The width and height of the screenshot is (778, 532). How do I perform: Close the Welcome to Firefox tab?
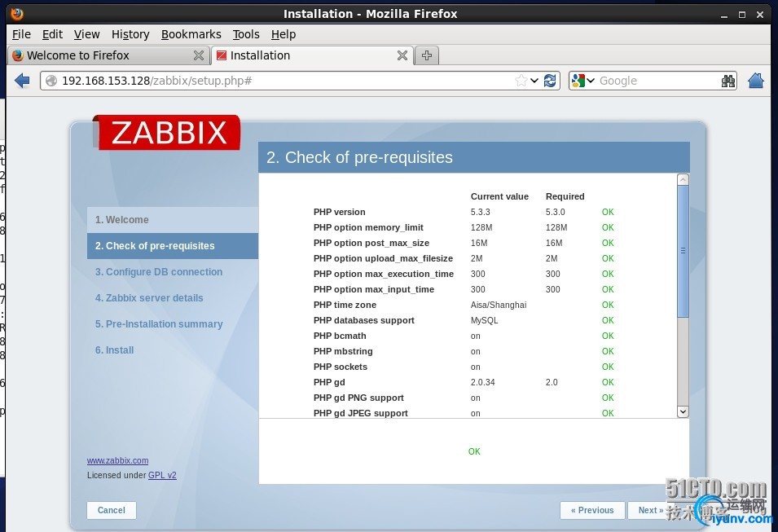click(199, 55)
